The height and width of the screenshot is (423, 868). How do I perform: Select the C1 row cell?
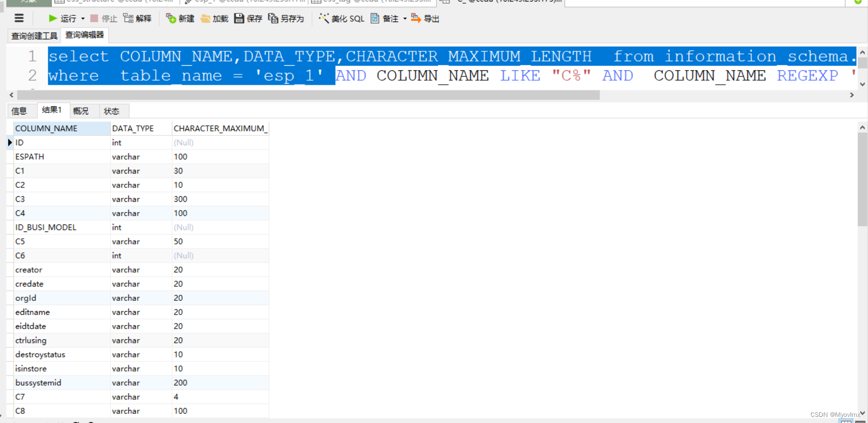tap(61, 171)
